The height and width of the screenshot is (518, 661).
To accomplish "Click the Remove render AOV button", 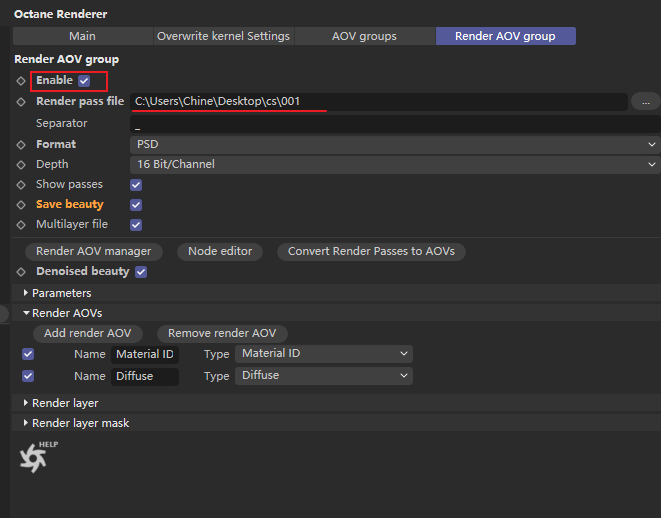I will (222, 333).
